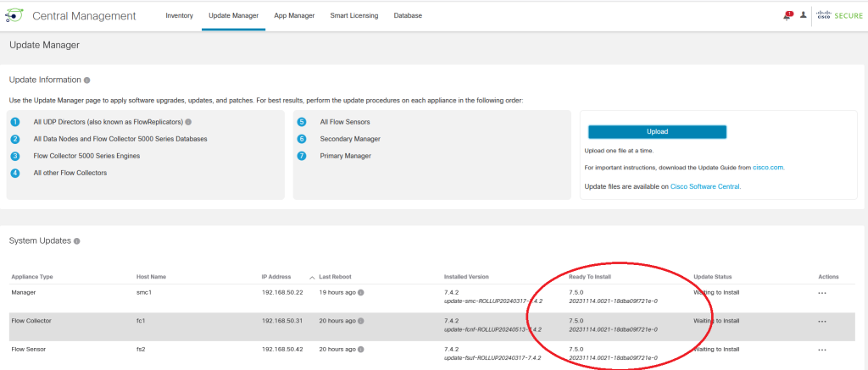Screen dimensions: 868x370
Task: Click the Cisco Secure logo
Action: tap(840, 16)
